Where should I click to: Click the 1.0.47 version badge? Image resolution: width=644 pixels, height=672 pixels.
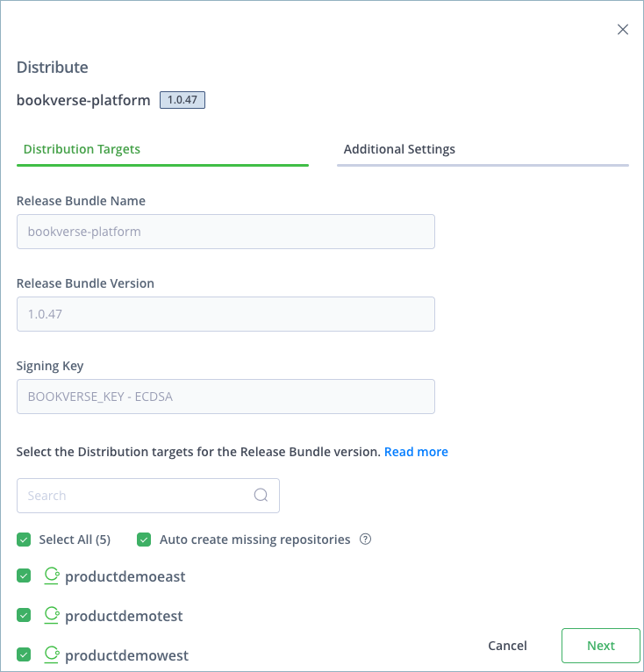(182, 100)
